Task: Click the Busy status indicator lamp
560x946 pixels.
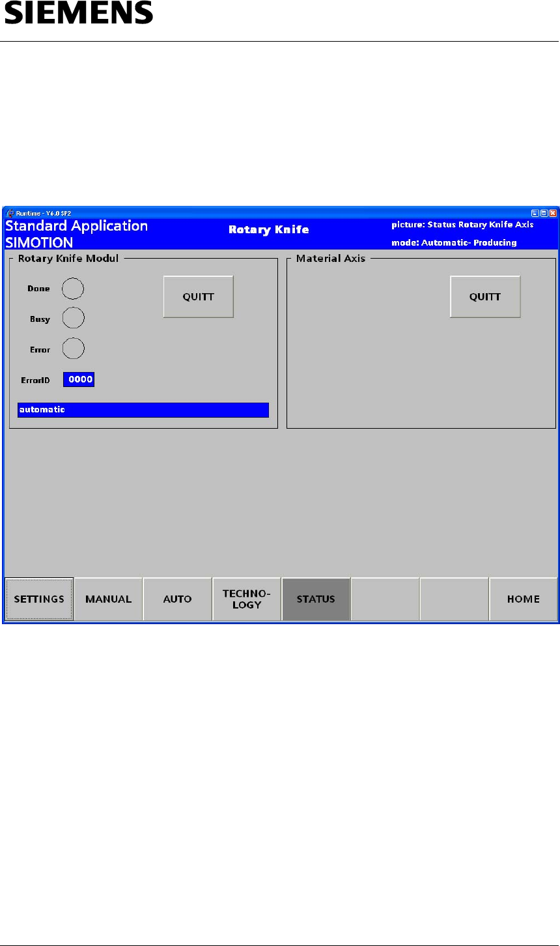Action: click(73, 318)
